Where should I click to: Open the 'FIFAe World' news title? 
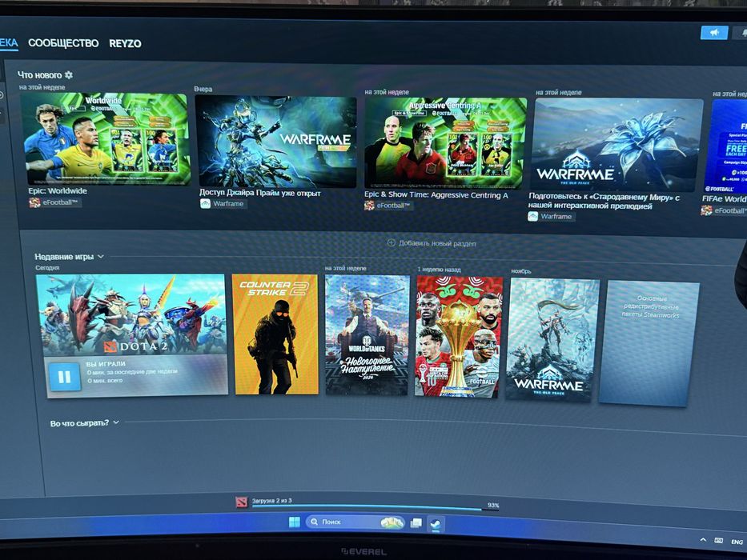724,199
